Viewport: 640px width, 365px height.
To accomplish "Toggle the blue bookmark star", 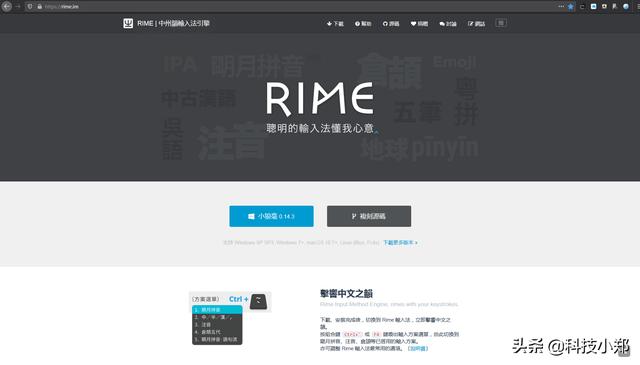I will pos(571,7).
